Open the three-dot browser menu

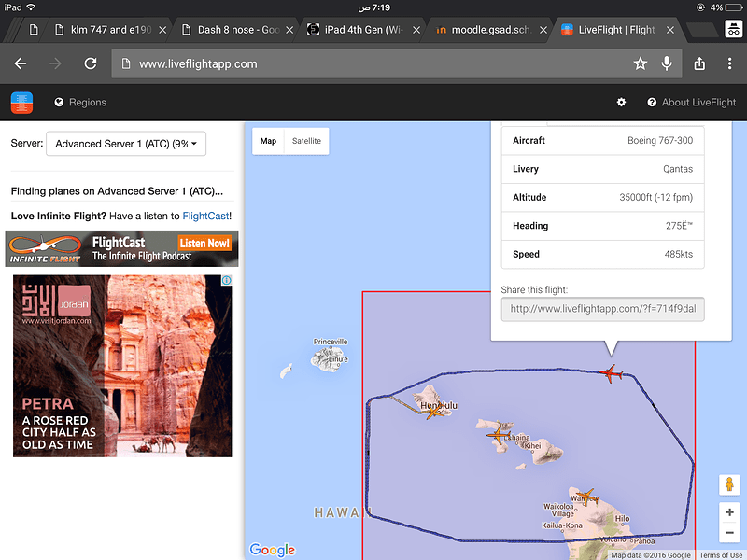729,63
